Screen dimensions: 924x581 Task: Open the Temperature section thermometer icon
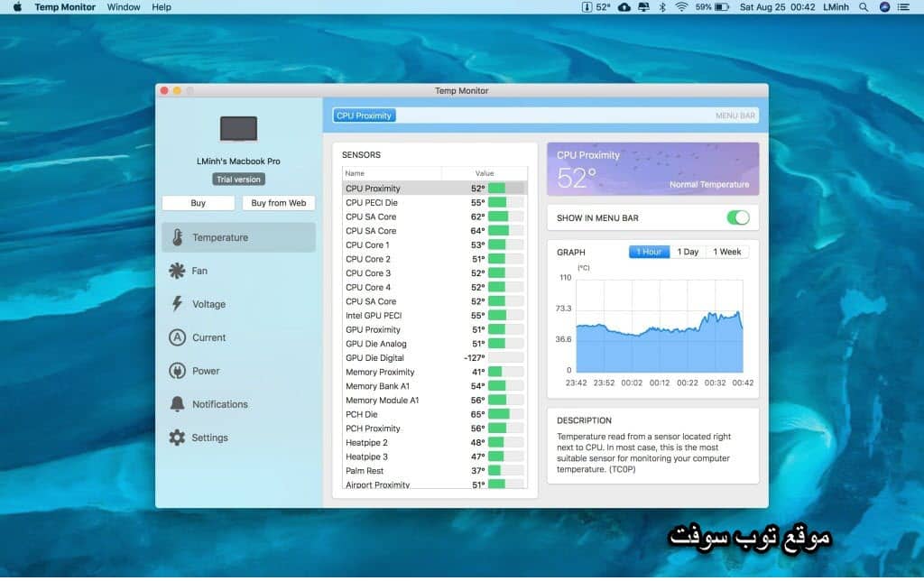(178, 237)
